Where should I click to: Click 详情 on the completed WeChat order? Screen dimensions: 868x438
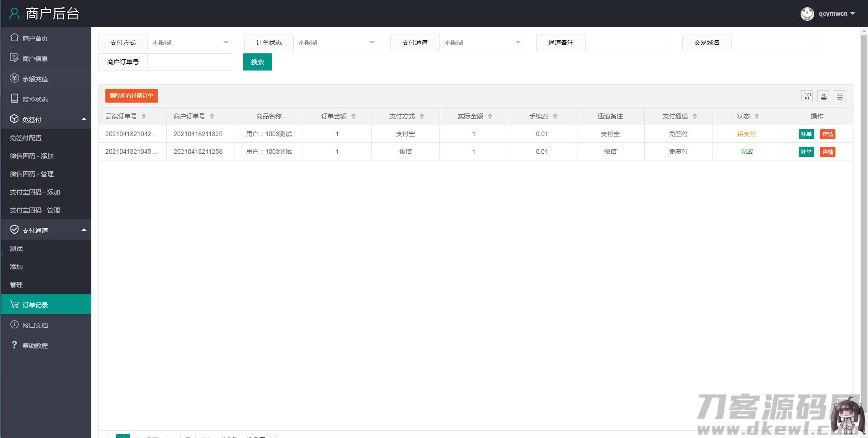tap(828, 152)
